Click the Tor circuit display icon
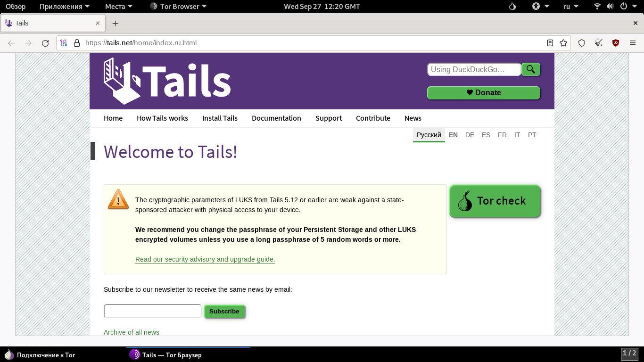The image size is (644, 362). (64, 43)
